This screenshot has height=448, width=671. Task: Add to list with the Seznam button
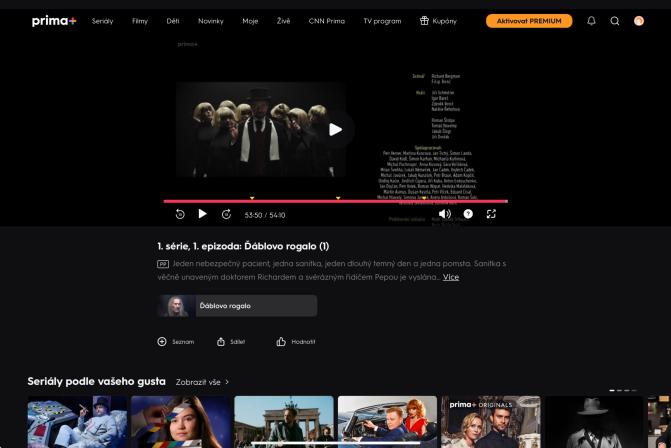[x=176, y=341]
